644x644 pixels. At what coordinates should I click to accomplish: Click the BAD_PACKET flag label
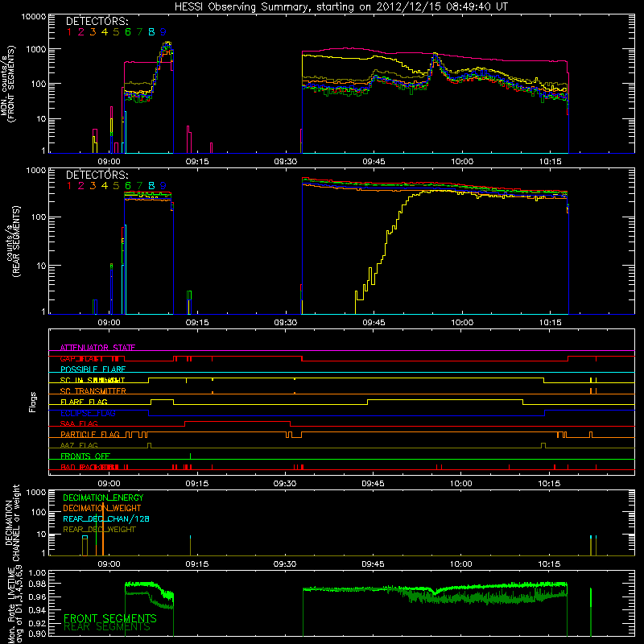(88, 467)
